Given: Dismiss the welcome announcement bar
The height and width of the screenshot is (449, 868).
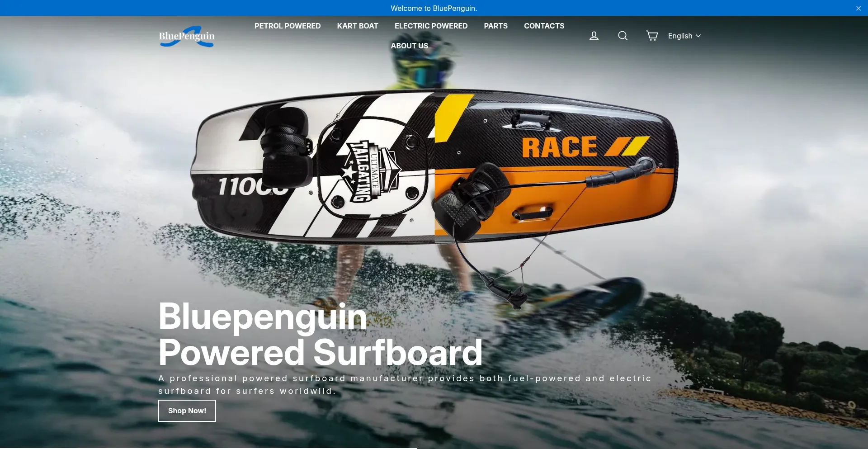Looking at the screenshot, I should [x=858, y=8].
